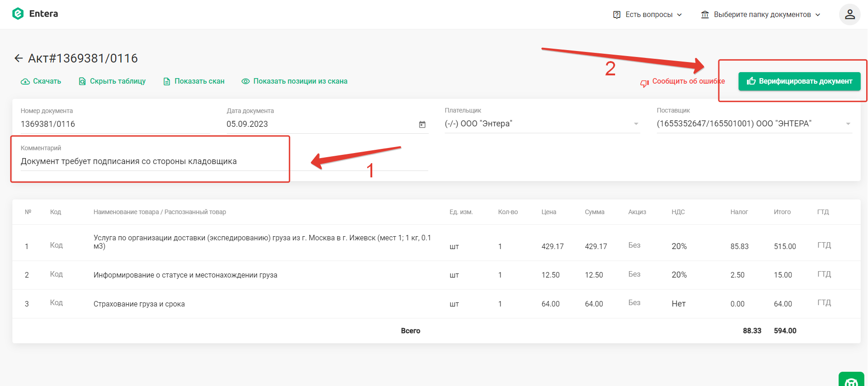
Task: Click grand total 594.00
Action: coord(785,331)
